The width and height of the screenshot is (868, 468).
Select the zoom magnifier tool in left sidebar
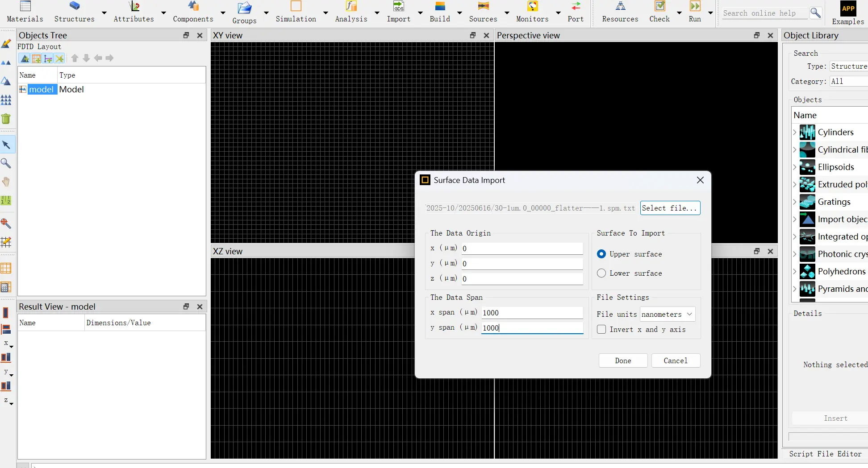pos(6,163)
